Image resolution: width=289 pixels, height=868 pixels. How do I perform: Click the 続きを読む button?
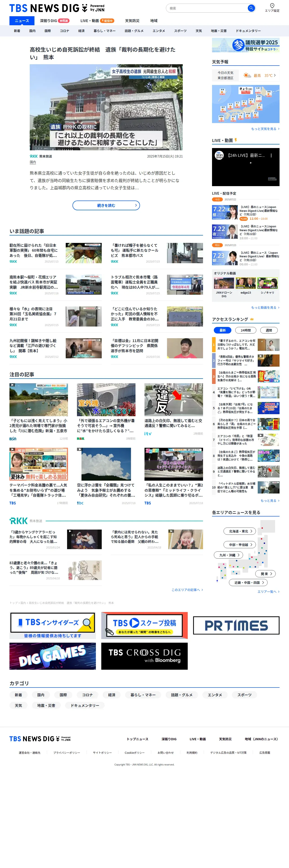pyautogui.click(x=106, y=205)
